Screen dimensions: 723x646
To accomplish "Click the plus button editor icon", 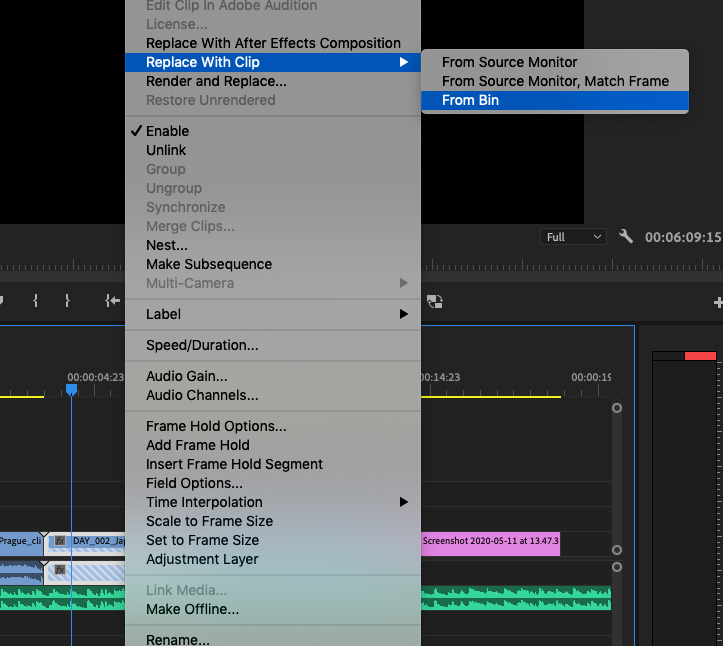I will click(x=717, y=301).
